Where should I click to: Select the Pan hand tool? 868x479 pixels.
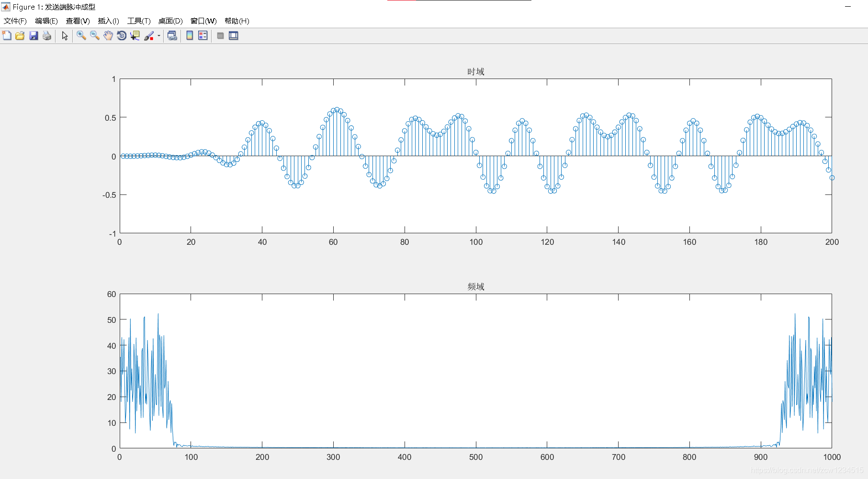coord(108,35)
